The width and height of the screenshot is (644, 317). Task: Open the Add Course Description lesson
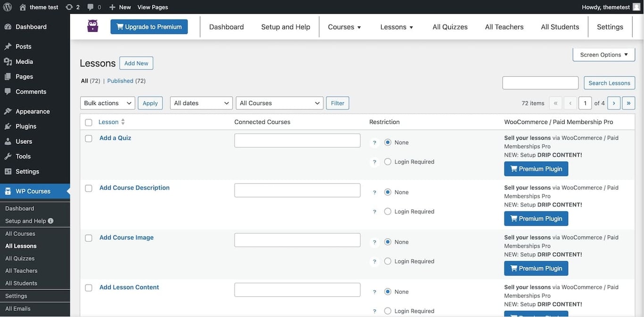(x=134, y=187)
